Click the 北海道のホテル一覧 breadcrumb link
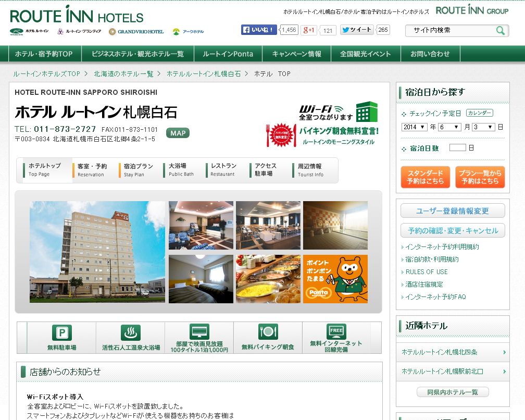This screenshot has height=420, width=525. [123, 73]
